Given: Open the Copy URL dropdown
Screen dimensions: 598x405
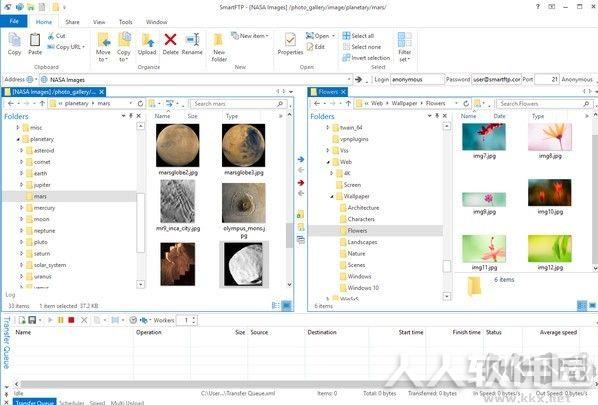Looking at the screenshot, I should 83,47.
